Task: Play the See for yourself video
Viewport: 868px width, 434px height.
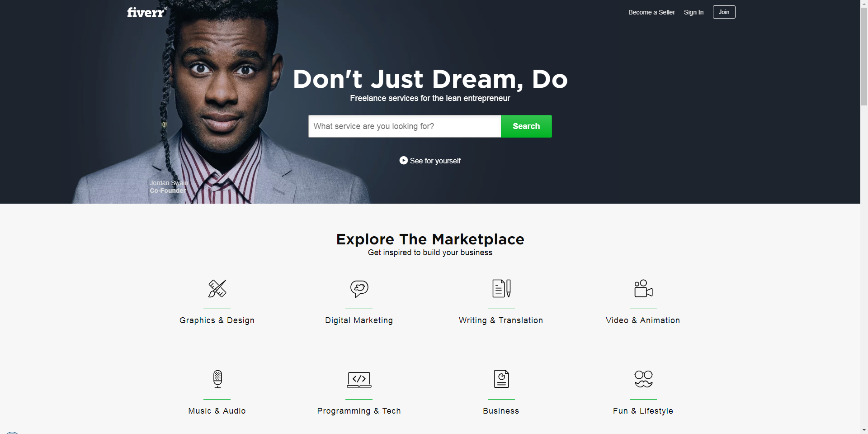Action: point(430,161)
